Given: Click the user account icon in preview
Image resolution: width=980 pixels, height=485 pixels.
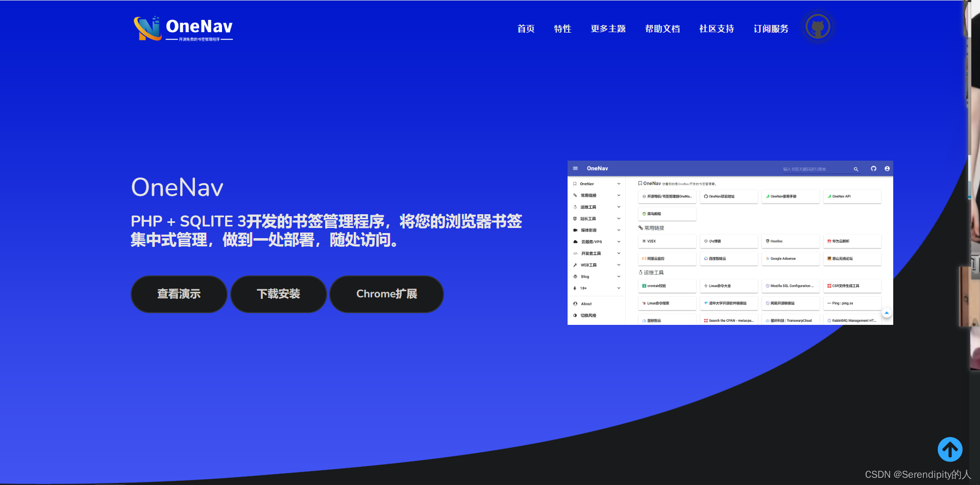Looking at the screenshot, I should [x=887, y=168].
